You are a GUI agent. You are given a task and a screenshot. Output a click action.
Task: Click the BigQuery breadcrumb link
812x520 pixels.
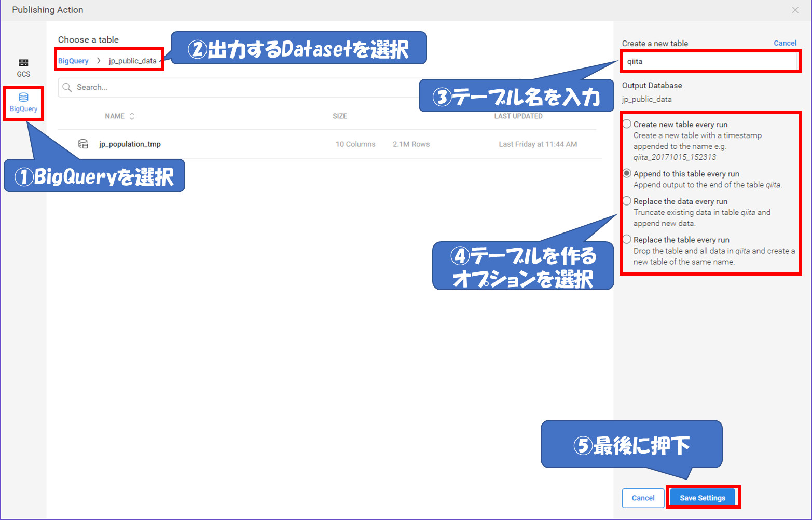point(73,61)
